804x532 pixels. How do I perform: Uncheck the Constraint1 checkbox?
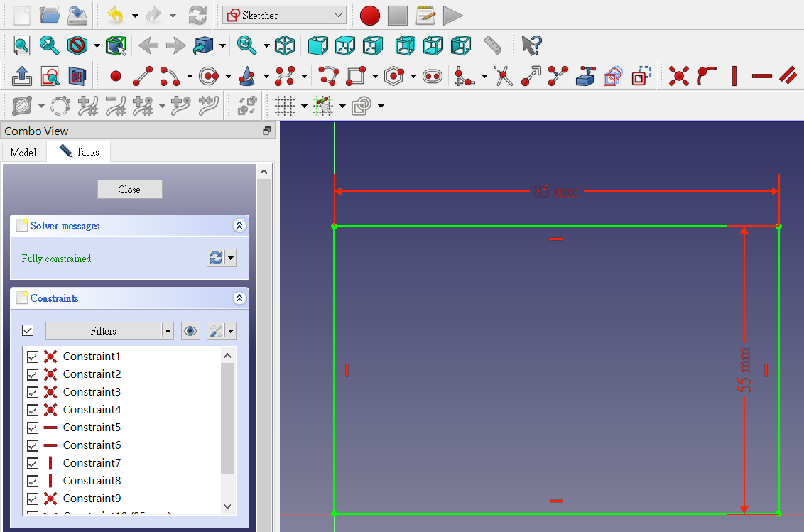pyautogui.click(x=32, y=357)
